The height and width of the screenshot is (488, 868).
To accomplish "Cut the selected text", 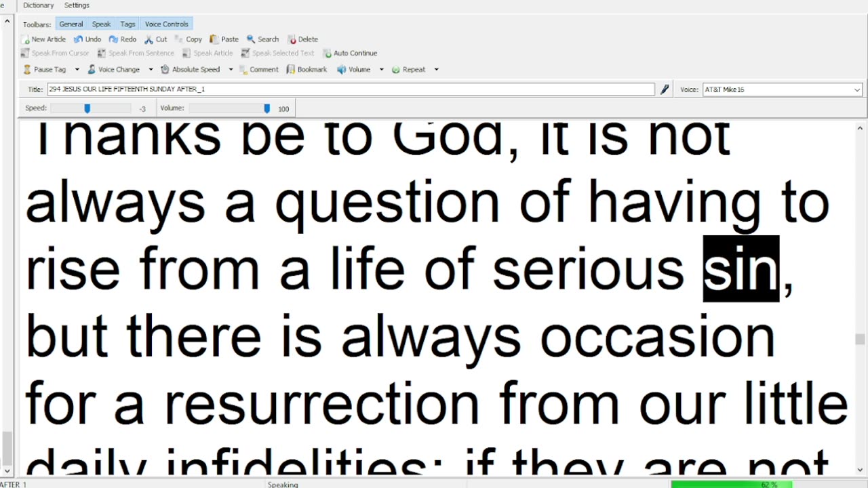I will 155,39.
